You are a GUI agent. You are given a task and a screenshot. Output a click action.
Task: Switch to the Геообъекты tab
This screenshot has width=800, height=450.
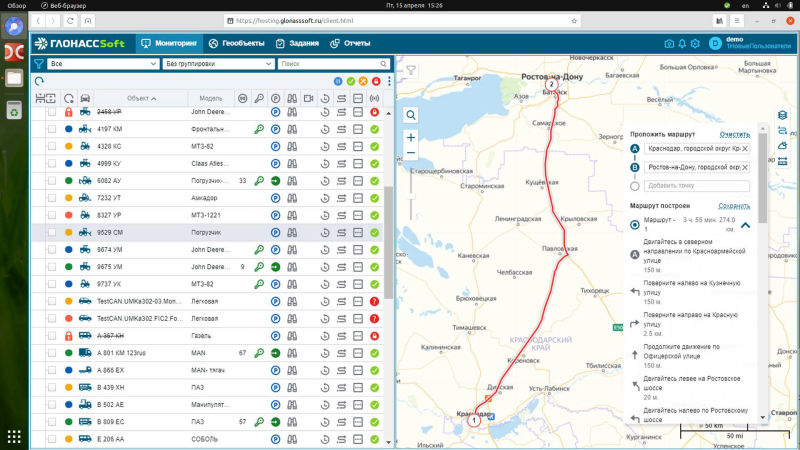point(236,43)
